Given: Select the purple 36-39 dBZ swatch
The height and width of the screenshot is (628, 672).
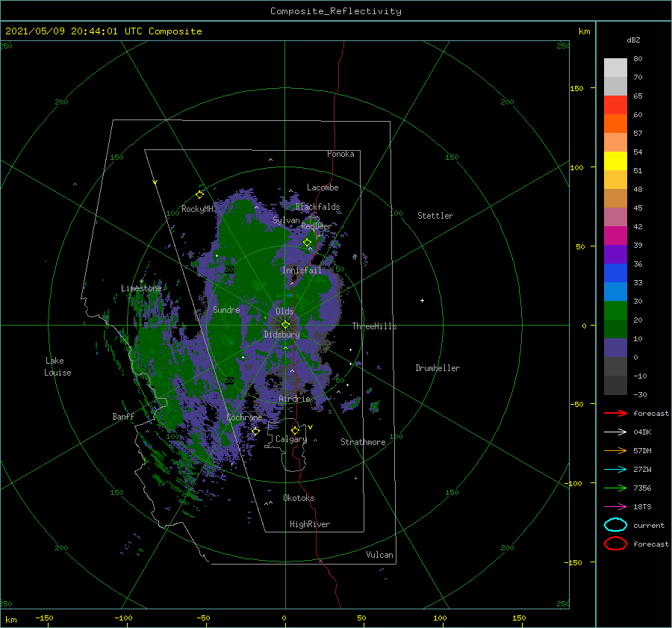Looking at the screenshot, I should pyautogui.click(x=615, y=255).
